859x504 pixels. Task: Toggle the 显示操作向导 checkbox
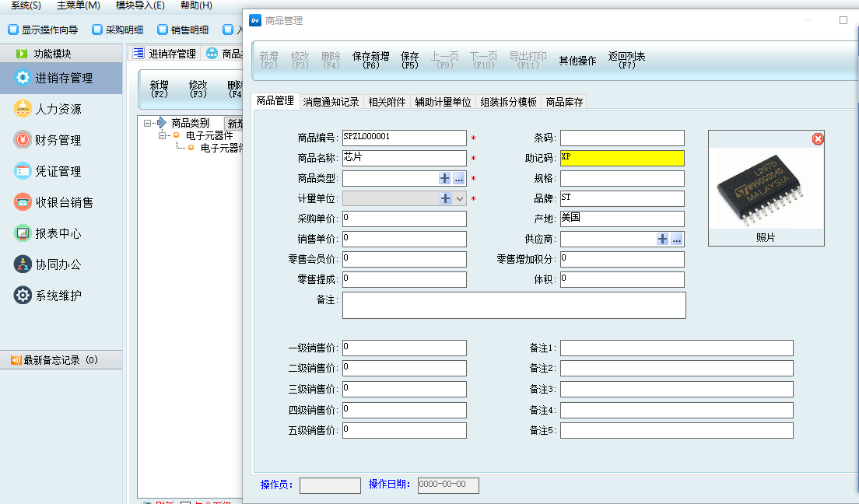coord(13,30)
